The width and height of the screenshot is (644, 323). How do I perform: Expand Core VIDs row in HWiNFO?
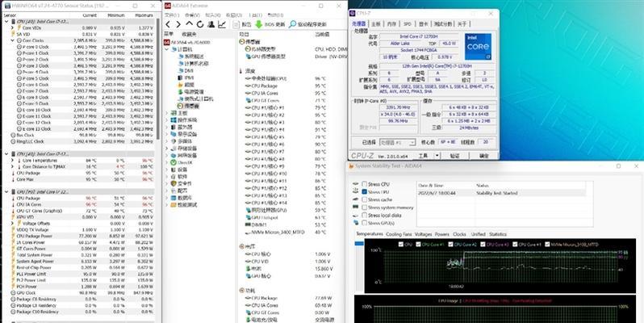[x=13, y=28]
